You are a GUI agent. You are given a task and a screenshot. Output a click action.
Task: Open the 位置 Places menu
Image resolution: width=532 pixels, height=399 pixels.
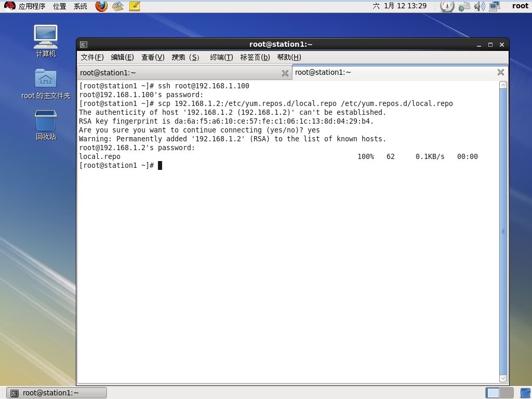pos(60,6)
